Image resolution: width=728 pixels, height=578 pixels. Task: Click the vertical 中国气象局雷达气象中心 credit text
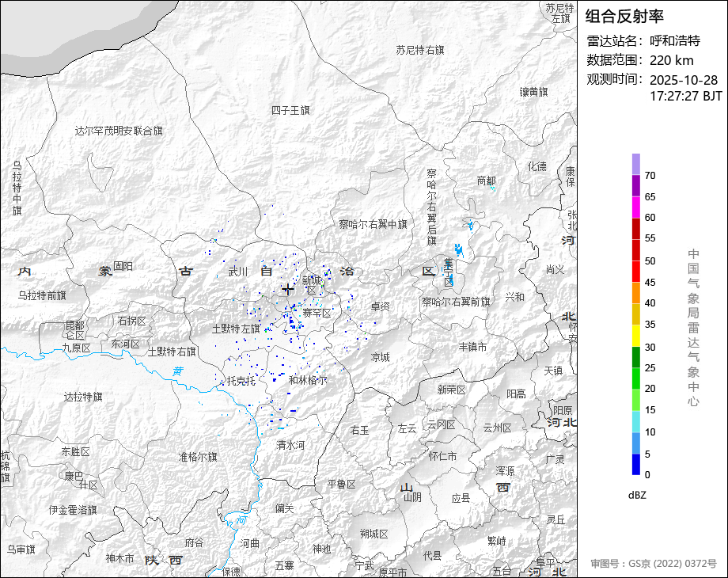coord(693,328)
